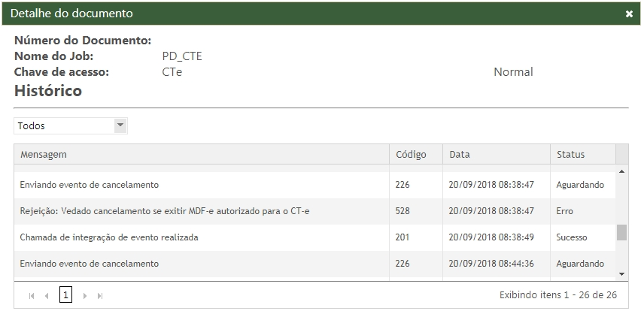Click the Sucesso status cell
Image resolution: width=644 pixels, height=311 pixels.
[x=572, y=237]
